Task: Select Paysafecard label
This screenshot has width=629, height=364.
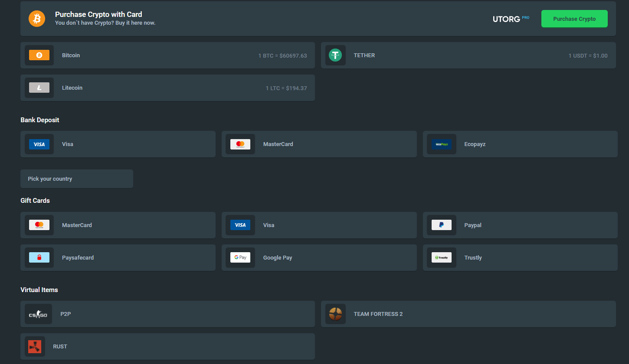Action: (x=78, y=257)
